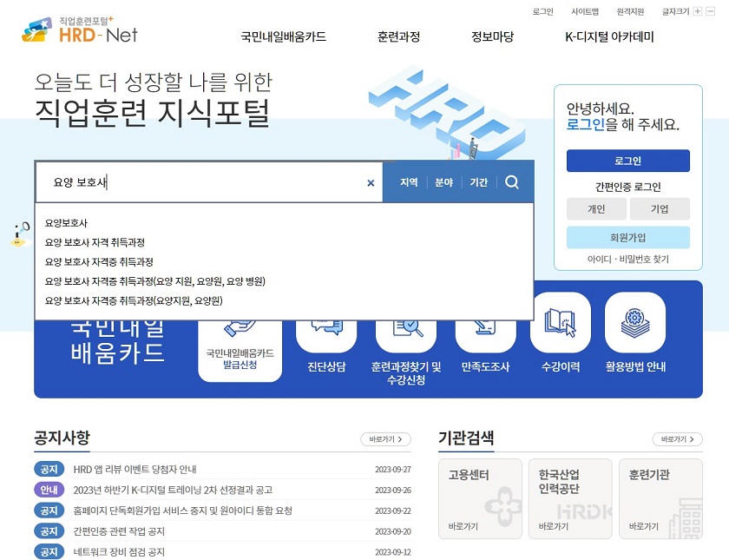
Task: Open the 훈련기관 card
Action: pyautogui.click(x=660, y=498)
